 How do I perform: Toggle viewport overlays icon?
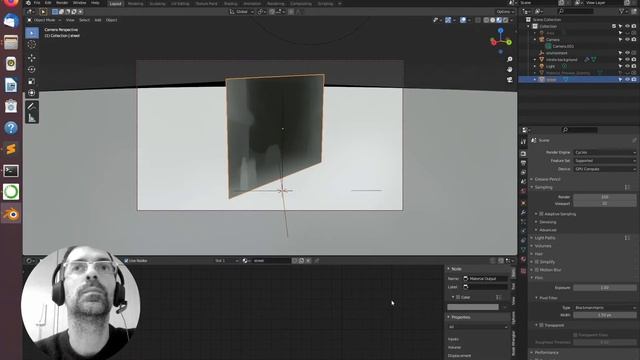(463, 20)
